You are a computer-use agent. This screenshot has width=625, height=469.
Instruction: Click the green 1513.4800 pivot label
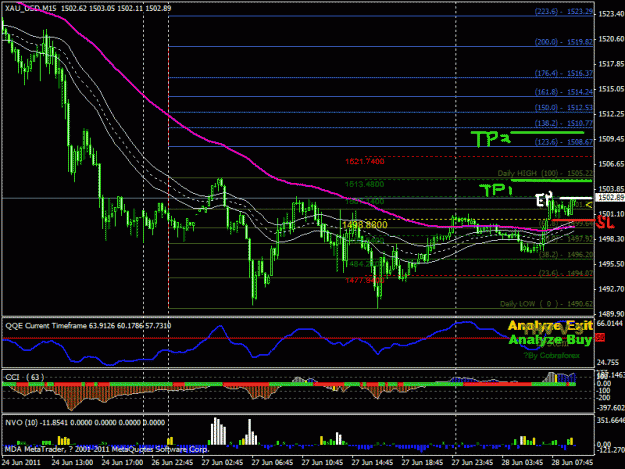[365, 184]
